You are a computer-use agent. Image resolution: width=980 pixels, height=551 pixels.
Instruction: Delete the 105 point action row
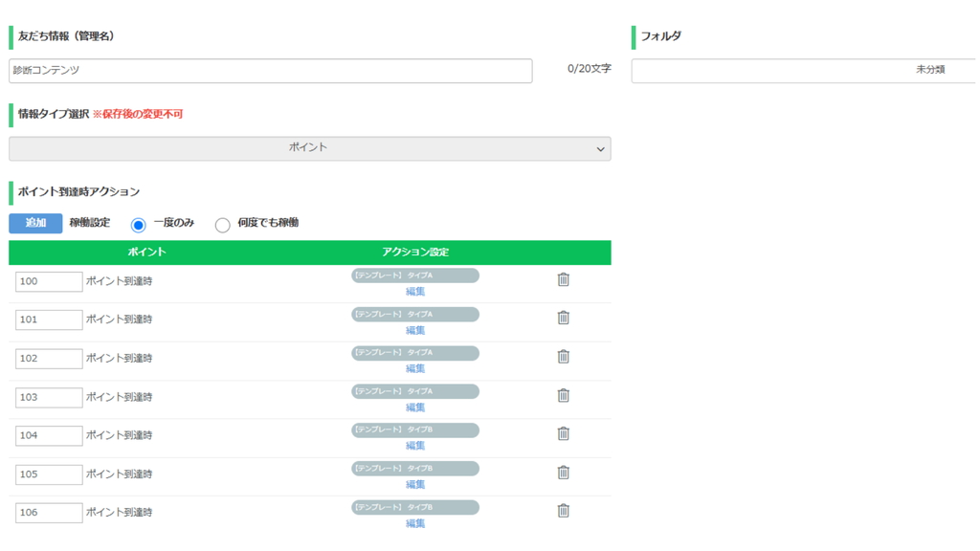click(x=563, y=473)
